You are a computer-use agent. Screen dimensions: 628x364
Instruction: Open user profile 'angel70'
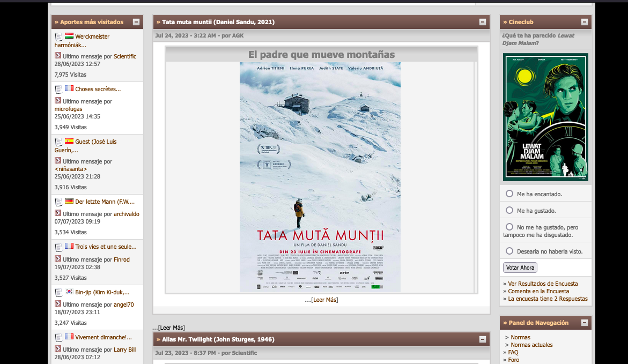point(124,304)
